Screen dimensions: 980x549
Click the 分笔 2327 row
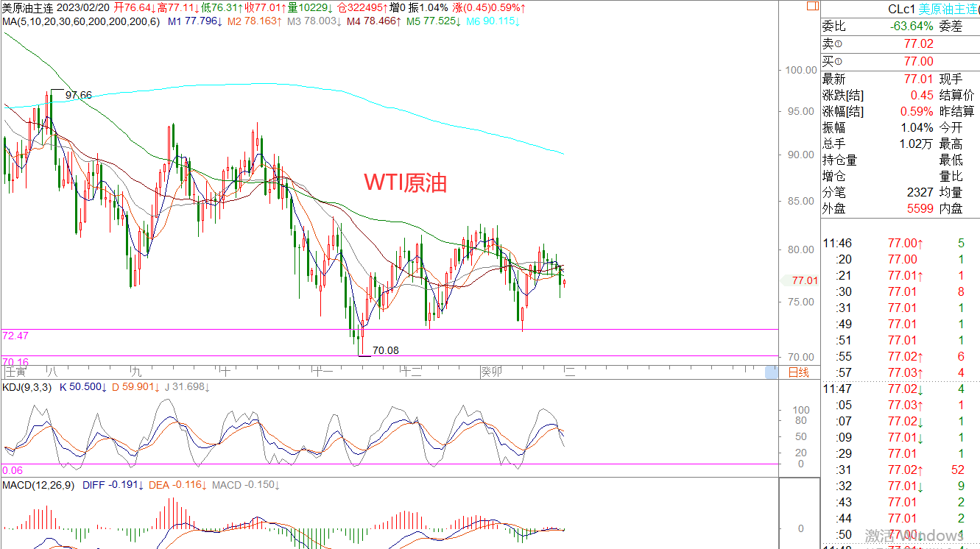[x=878, y=192]
